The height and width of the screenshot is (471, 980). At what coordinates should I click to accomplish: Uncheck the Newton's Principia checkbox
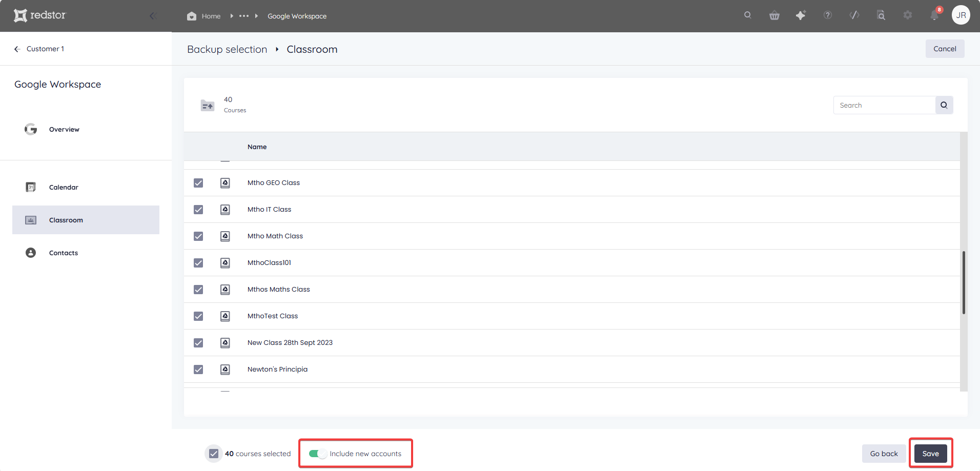point(198,370)
